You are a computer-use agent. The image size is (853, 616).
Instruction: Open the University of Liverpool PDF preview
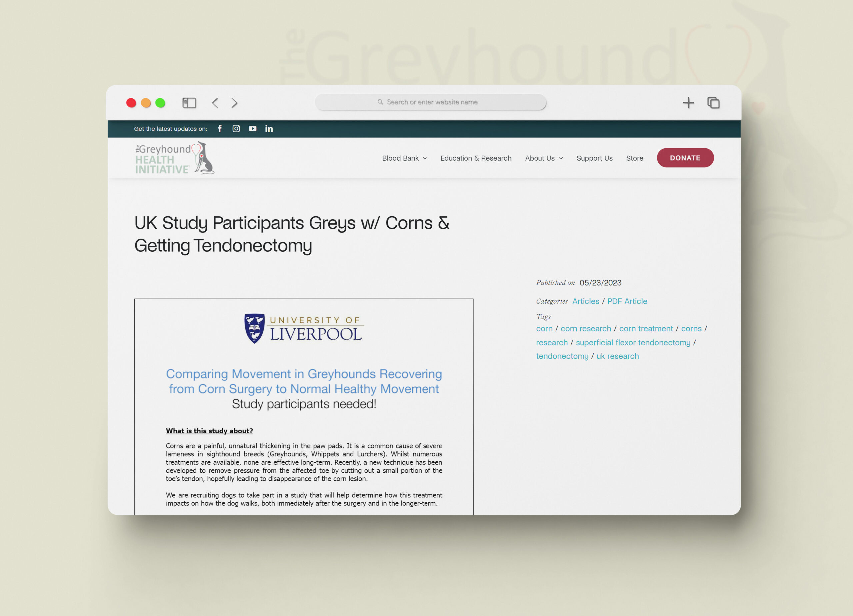(304, 406)
